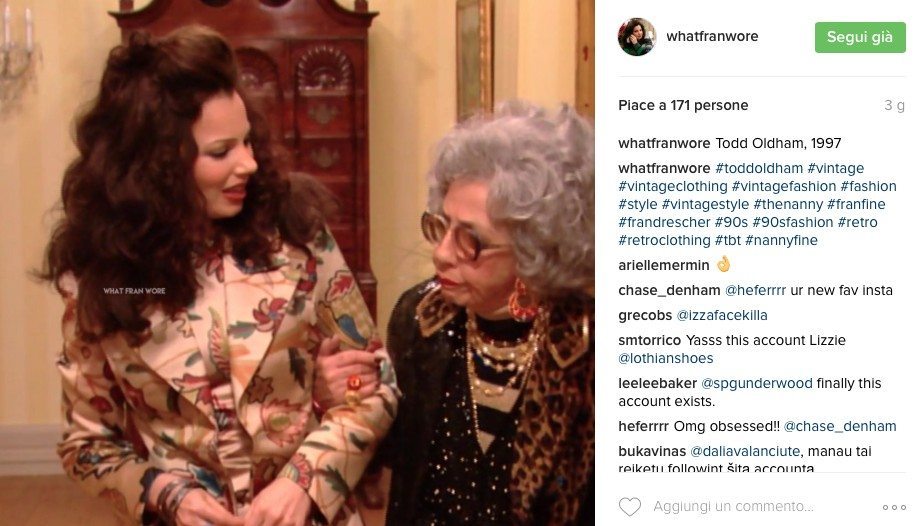
Task: Visit commenter ariellemermin's profile
Action: pyautogui.click(x=664, y=265)
